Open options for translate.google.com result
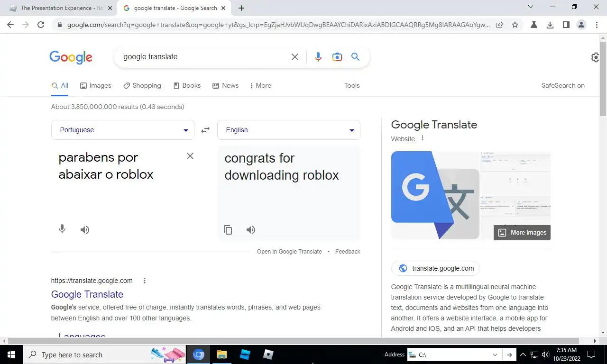 [145, 281]
